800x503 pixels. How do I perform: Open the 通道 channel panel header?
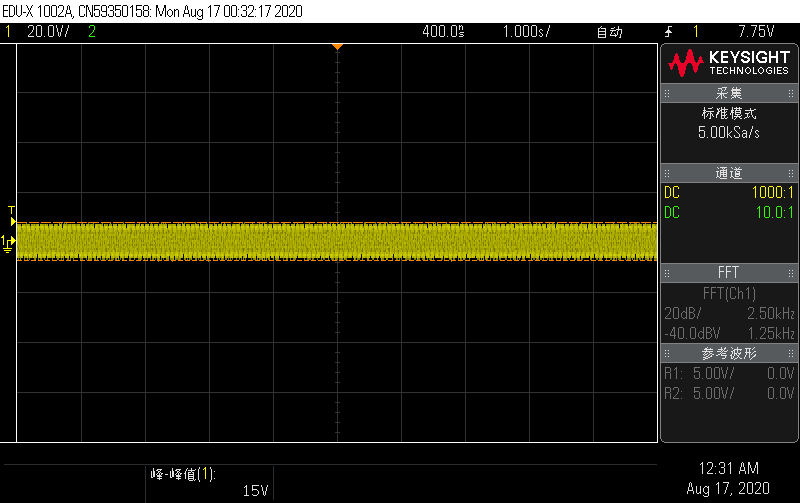(729, 173)
